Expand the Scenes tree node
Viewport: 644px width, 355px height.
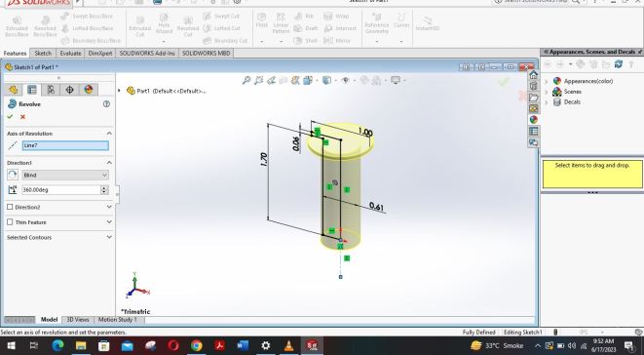click(x=547, y=92)
